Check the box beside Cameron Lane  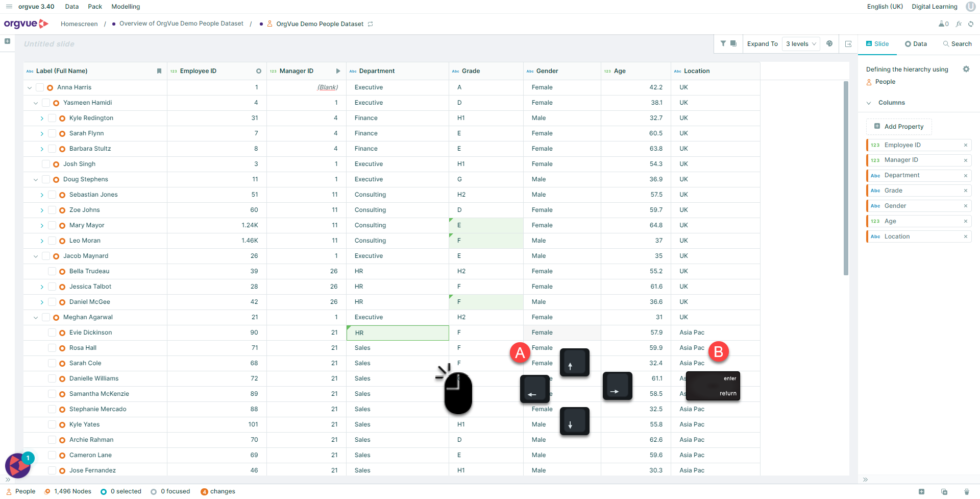pos(52,455)
